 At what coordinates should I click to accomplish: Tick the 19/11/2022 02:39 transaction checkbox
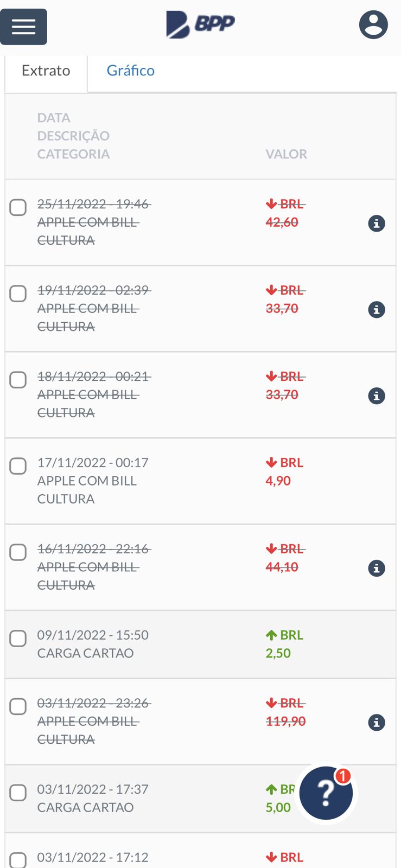pos(18,293)
